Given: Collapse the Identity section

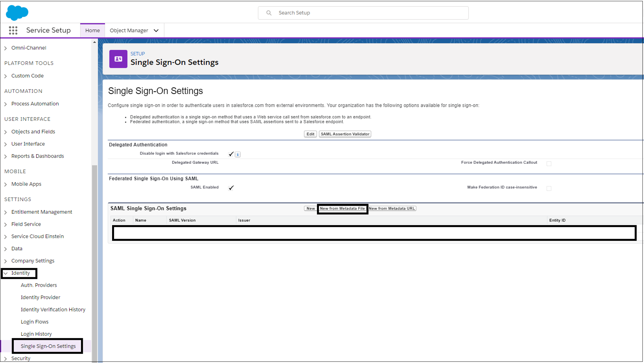Looking at the screenshot, I should tap(5, 273).
